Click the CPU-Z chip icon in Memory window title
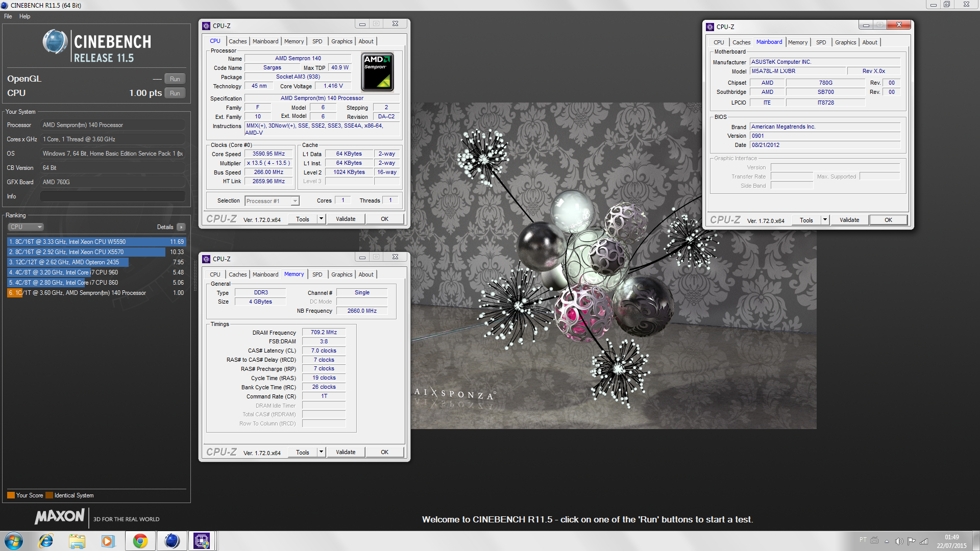 pyautogui.click(x=206, y=259)
